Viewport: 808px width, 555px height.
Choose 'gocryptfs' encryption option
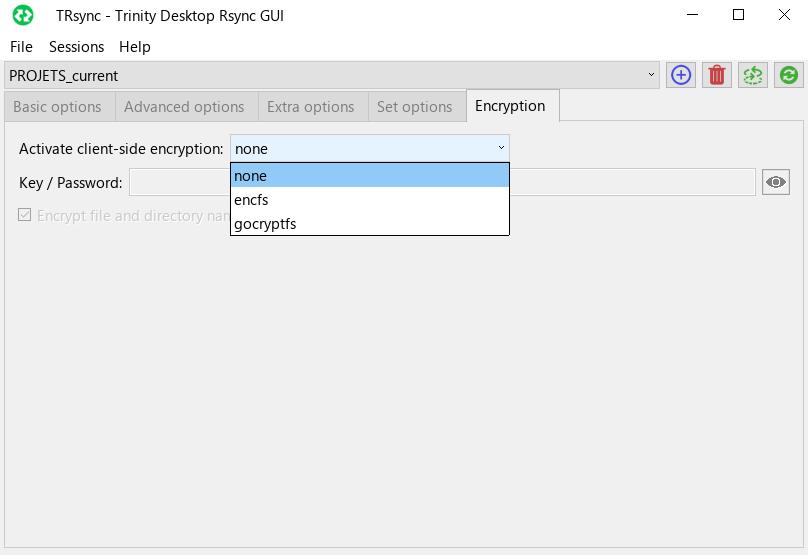click(369, 224)
